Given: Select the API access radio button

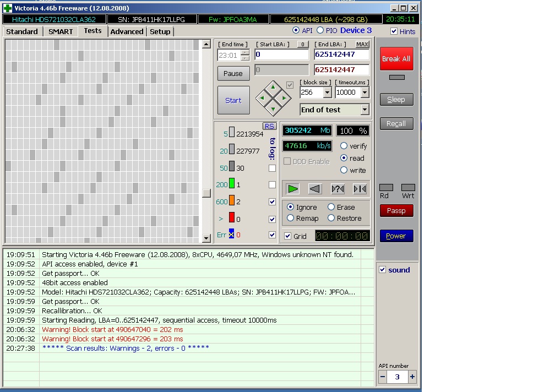Looking at the screenshot, I should (296, 30).
